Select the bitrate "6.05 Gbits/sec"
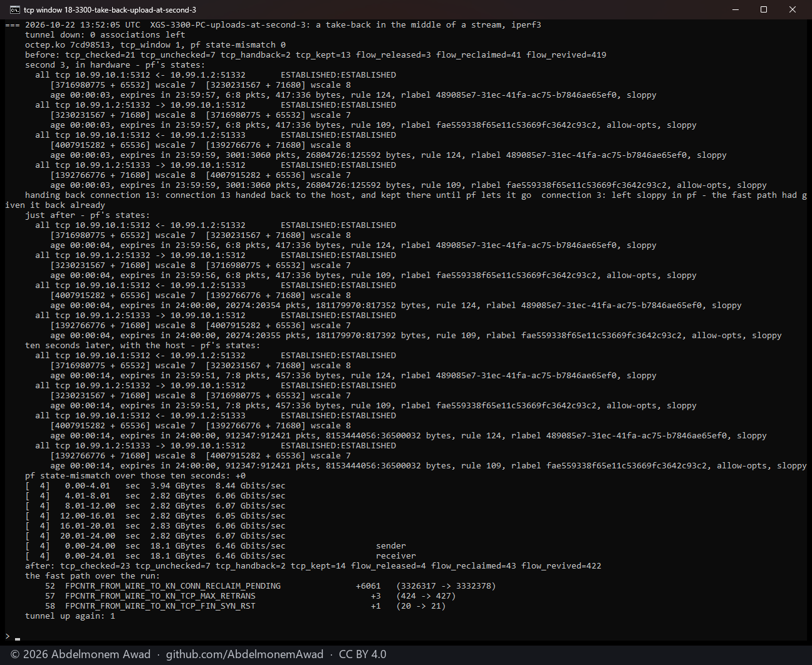 tap(251, 516)
